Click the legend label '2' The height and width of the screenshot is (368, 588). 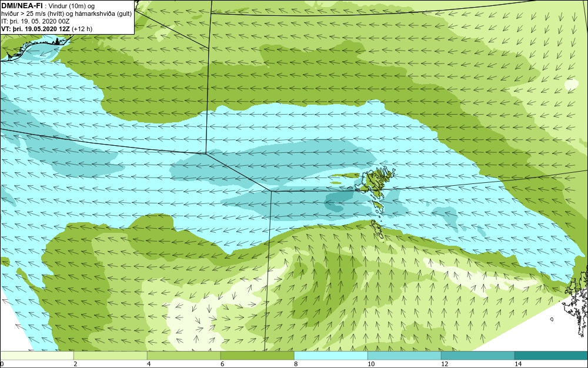[x=75, y=364]
